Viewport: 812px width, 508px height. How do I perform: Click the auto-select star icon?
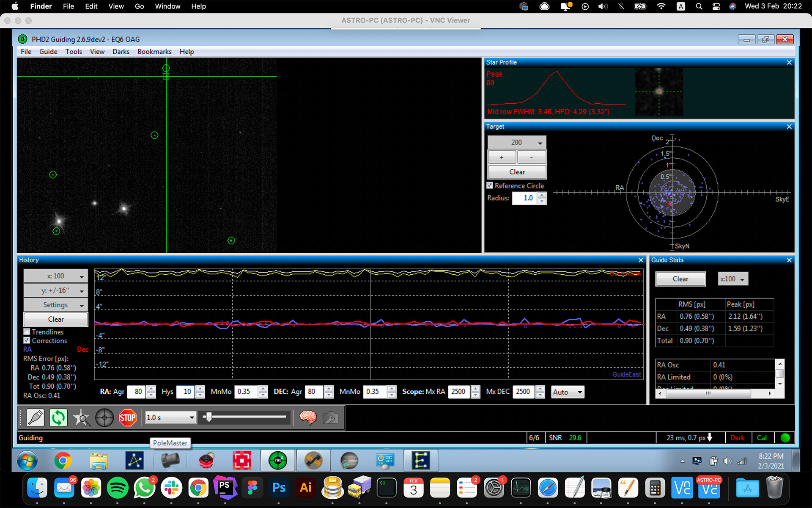pos(81,418)
